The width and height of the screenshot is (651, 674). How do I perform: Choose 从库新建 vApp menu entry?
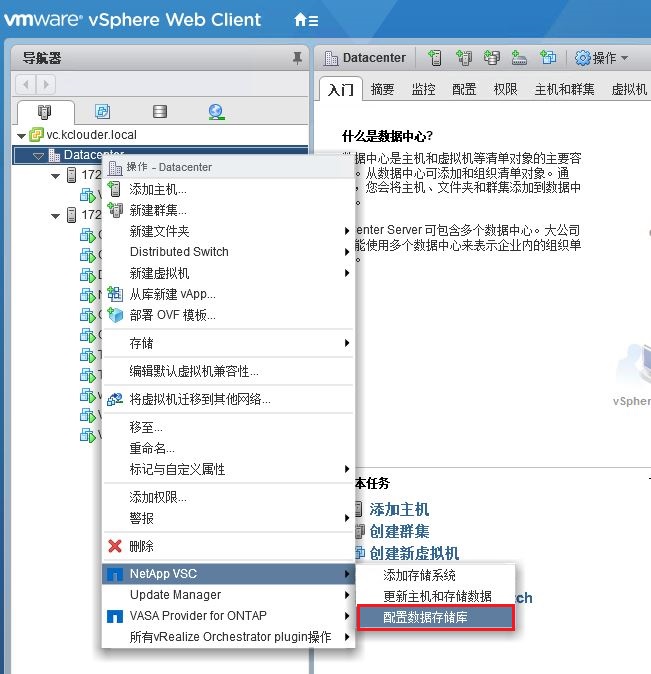point(229,294)
